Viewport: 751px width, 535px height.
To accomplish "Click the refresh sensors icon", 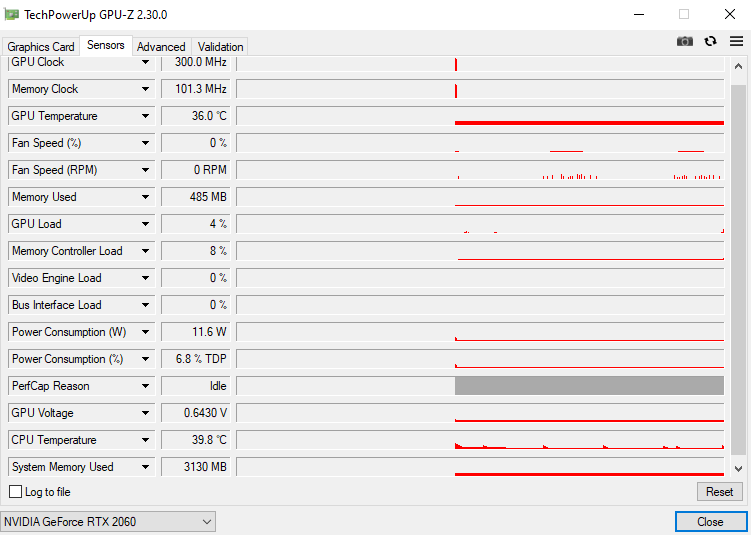I will (710, 42).
